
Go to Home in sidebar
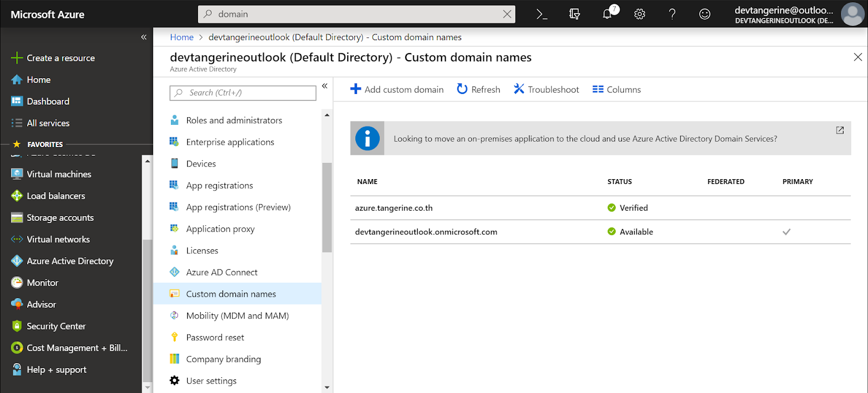pyautogui.click(x=31, y=80)
